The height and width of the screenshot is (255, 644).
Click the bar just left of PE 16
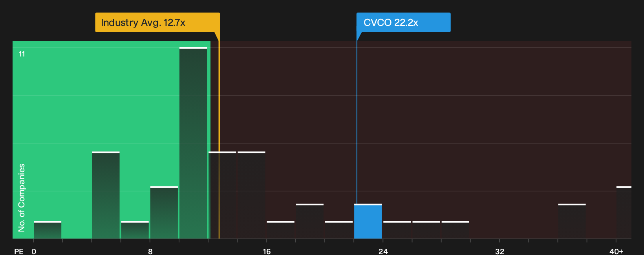pos(251,195)
